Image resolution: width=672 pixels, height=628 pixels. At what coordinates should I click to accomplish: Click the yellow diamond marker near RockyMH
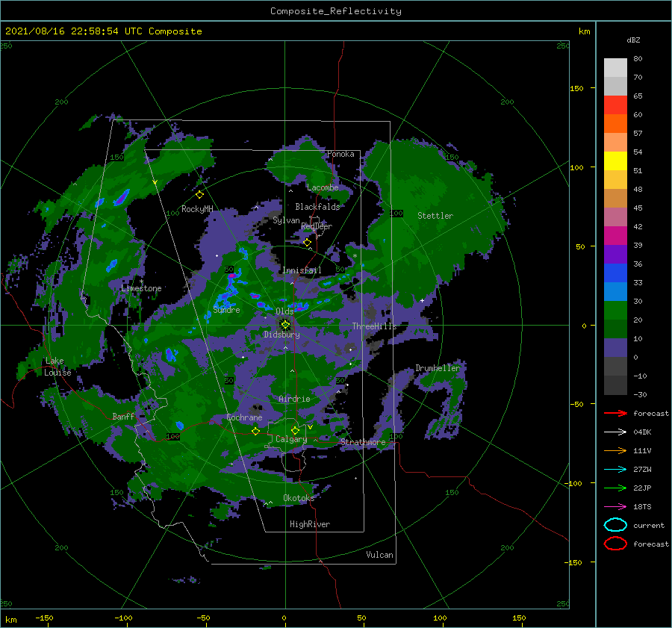(x=199, y=195)
